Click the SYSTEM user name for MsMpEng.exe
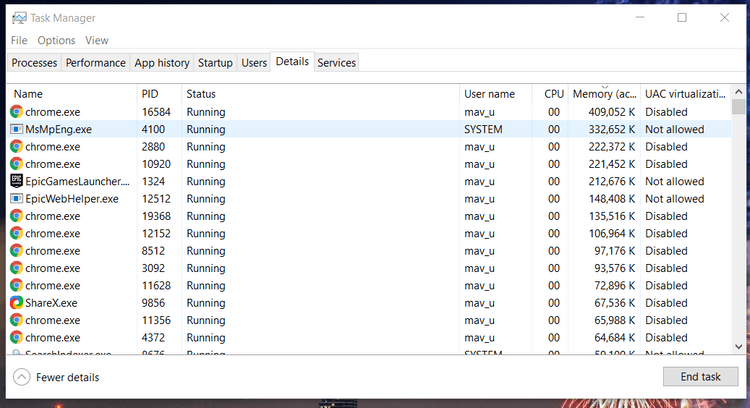Viewport: 750px width, 408px height. click(483, 129)
